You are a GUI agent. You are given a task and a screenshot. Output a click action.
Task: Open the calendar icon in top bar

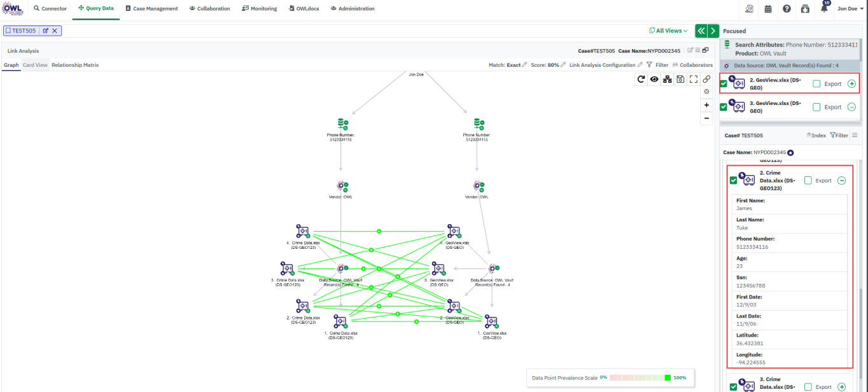click(768, 9)
